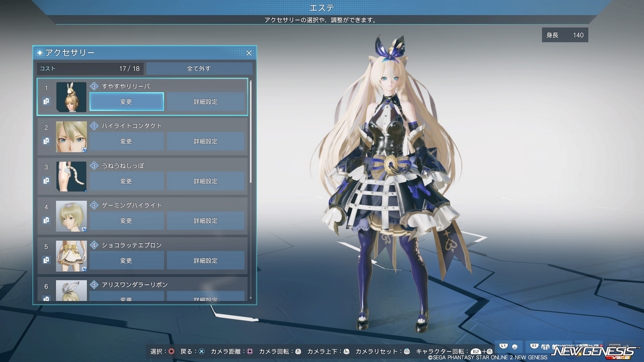This screenshot has width=644, height=362.
Task: Click the stick icon for カメラリセット
Action: click(407, 352)
